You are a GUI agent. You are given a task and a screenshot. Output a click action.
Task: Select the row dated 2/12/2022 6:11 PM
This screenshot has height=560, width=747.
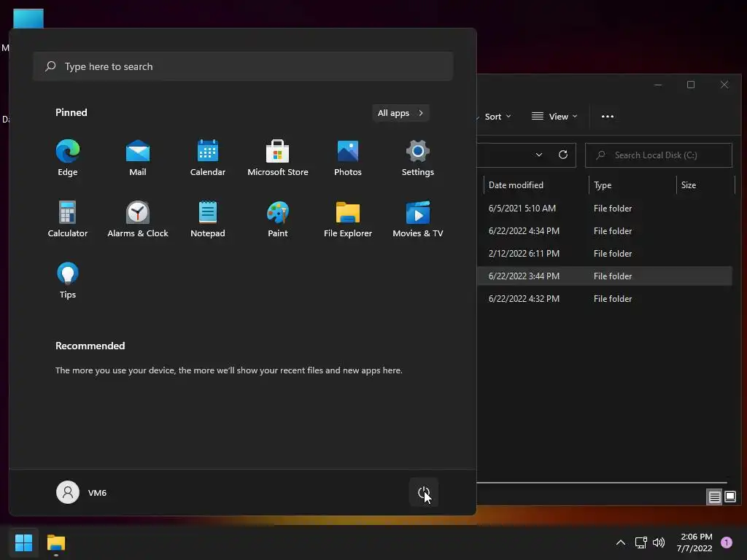pyautogui.click(x=604, y=253)
